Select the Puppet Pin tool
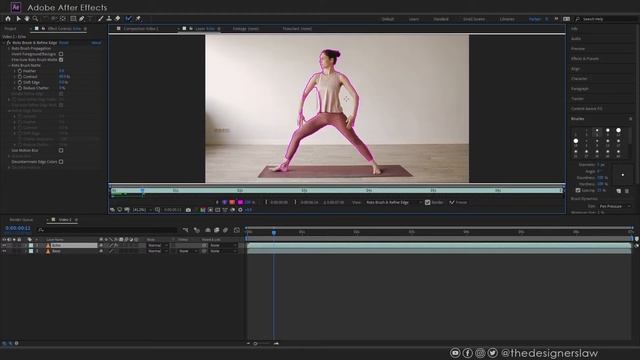Screen dimensions: 640x360 coord(138,19)
